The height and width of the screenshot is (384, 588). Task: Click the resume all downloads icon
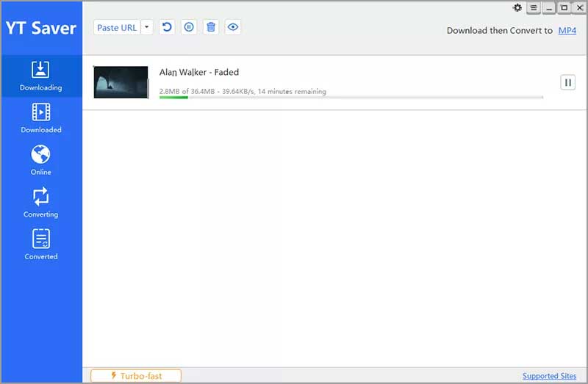click(167, 27)
